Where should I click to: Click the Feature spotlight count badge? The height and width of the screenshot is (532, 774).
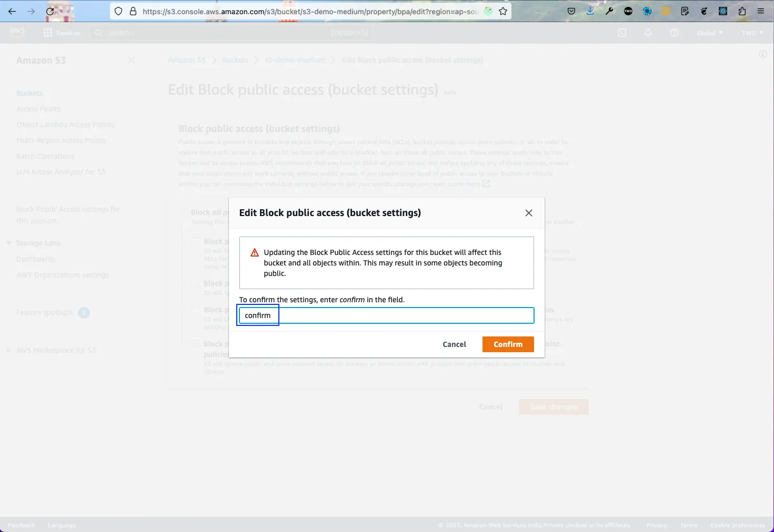pyautogui.click(x=84, y=313)
